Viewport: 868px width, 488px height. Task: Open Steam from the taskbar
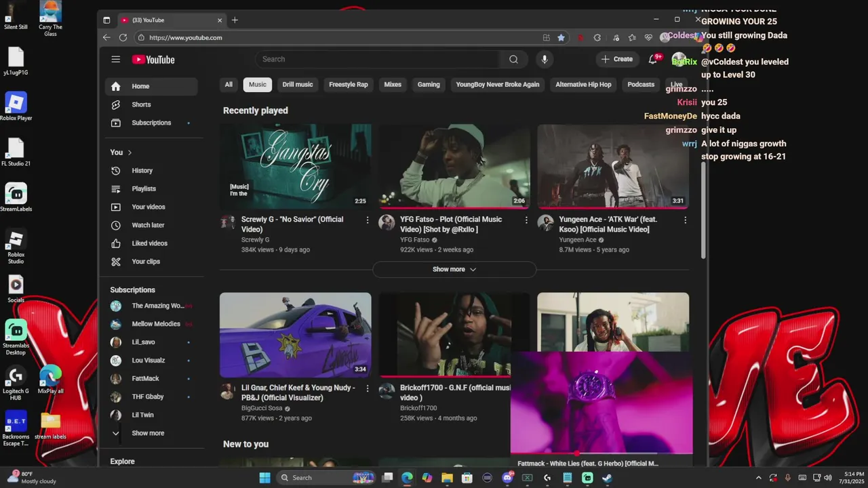607,478
